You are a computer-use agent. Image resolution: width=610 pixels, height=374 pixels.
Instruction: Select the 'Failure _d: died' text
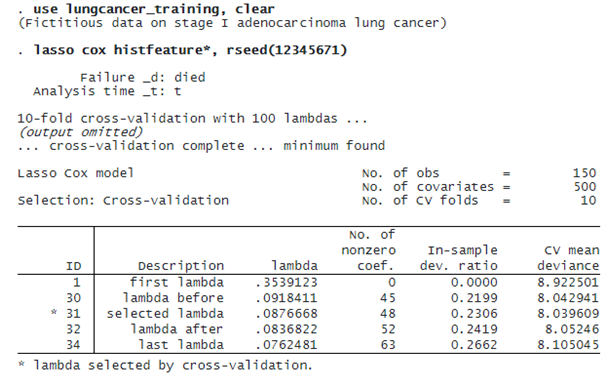pos(143,77)
